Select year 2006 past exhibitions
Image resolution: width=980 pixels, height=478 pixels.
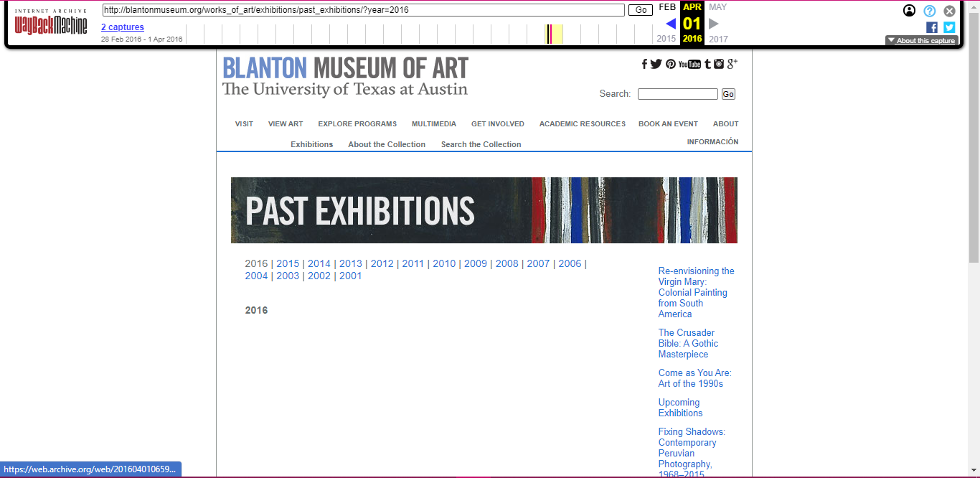570,263
